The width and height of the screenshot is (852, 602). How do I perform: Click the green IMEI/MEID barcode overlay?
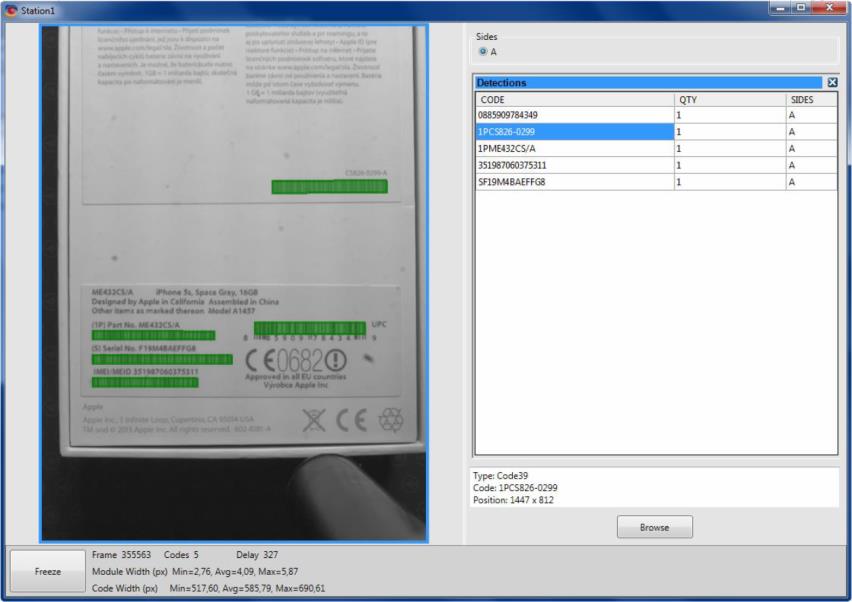pos(145,382)
